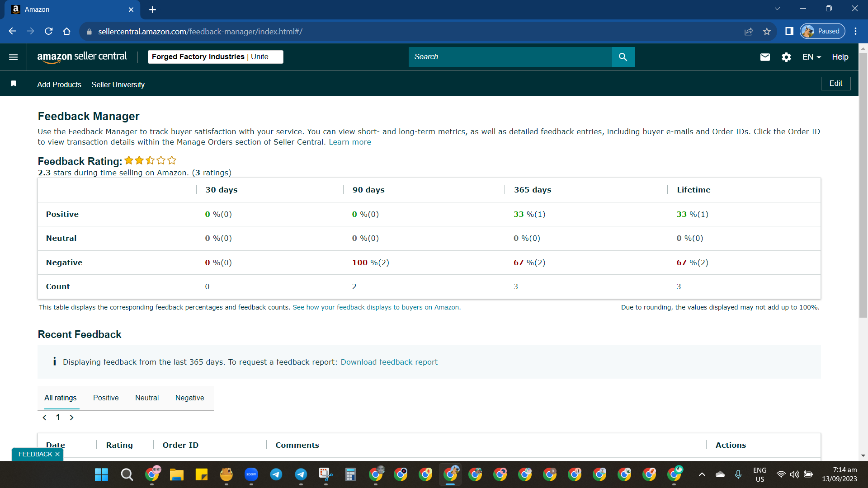Click the search magnifier button
868x488 pixels.
[x=623, y=57]
